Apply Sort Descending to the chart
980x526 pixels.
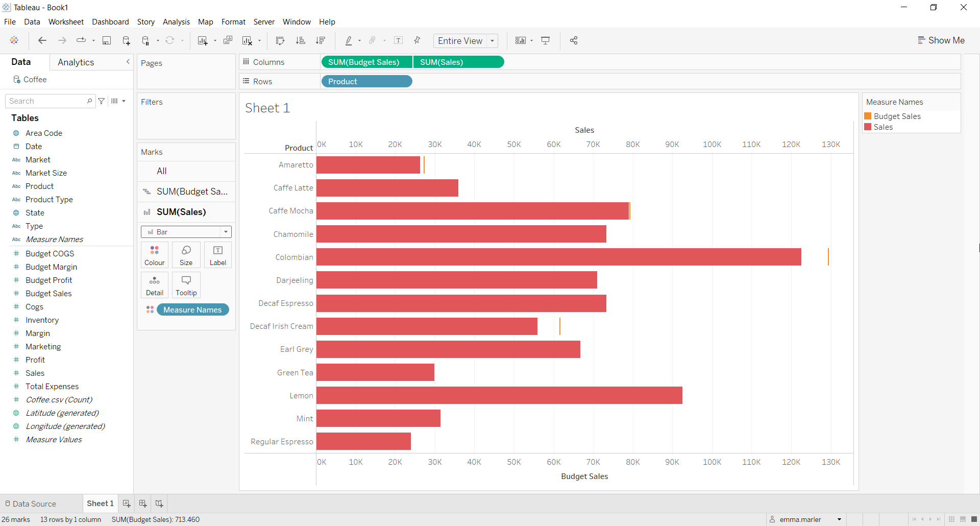click(321, 40)
